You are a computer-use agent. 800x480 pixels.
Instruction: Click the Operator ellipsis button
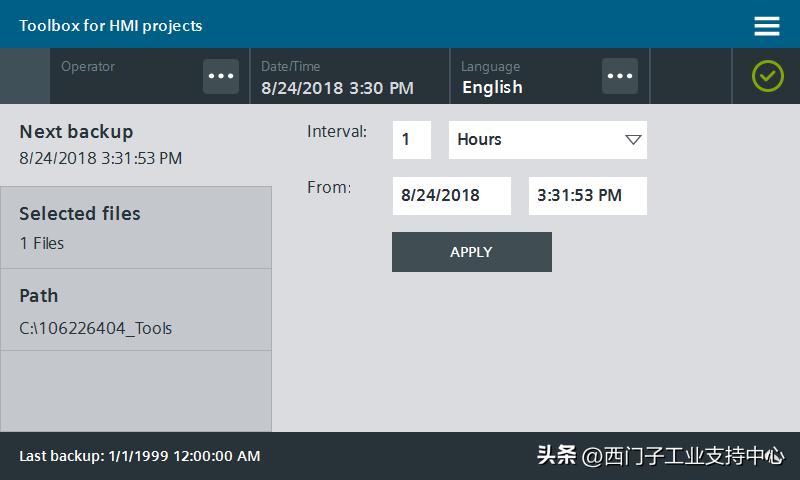[x=221, y=76]
